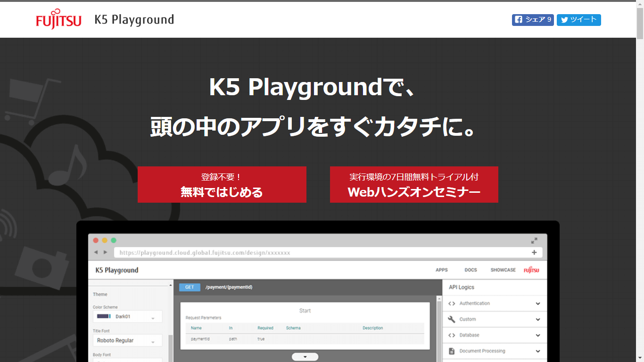Image resolution: width=644 pixels, height=362 pixels.
Task: Open the Title Font Roboto Regular dropdown
Action: 127,340
